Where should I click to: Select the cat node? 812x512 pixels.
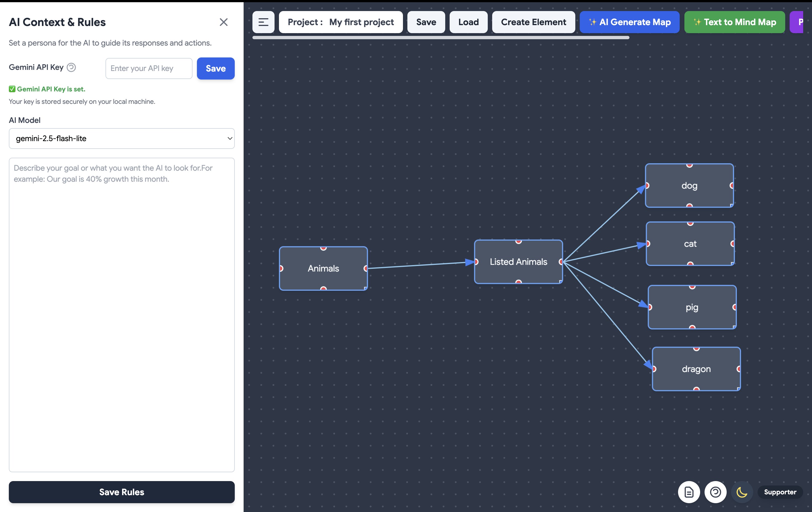pos(690,244)
